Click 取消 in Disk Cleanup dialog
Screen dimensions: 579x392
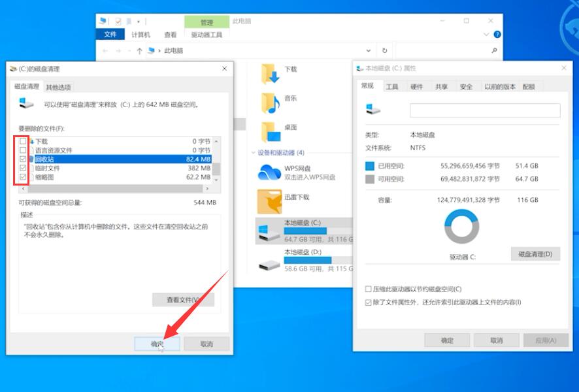click(207, 344)
